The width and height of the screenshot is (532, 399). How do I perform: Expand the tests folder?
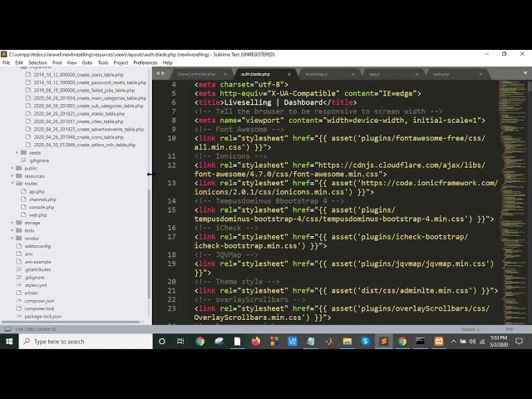click(x=12, y=231)
